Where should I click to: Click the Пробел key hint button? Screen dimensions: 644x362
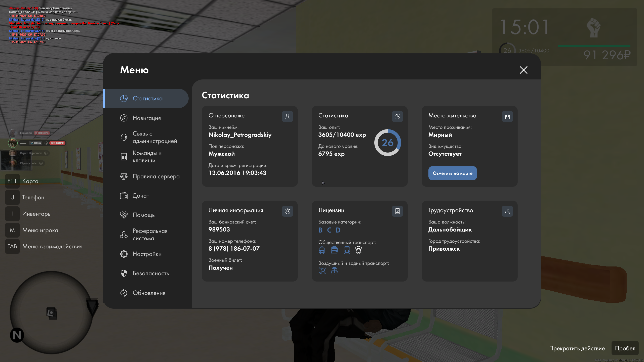(x=625, y=348)
